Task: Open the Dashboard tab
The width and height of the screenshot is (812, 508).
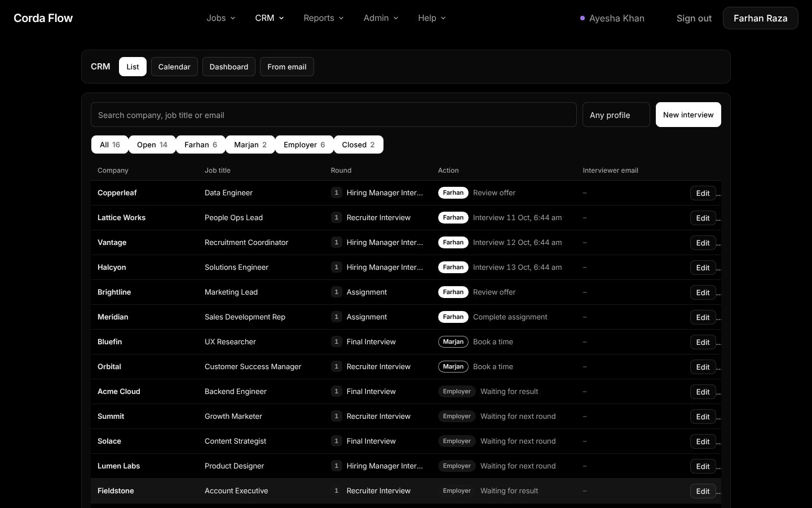Action: click(228, 67)
